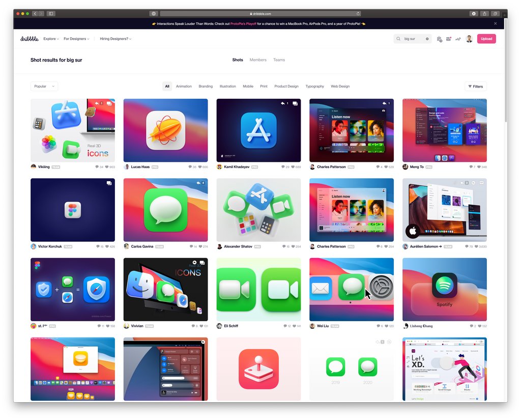Open the Let's XD website shot

tap(445, 369)
